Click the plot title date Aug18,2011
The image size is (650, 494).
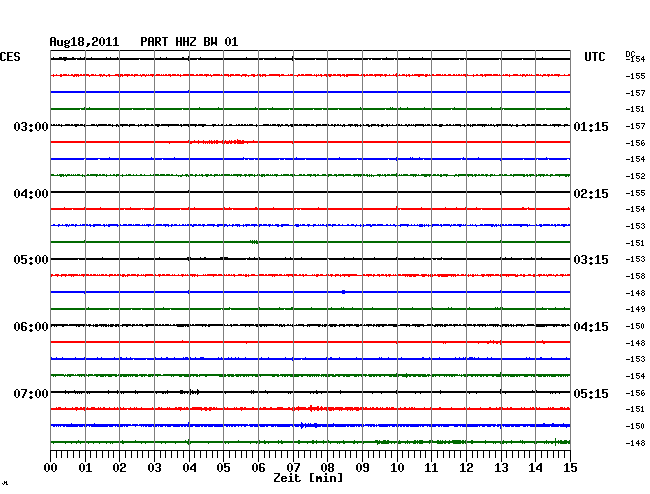(x=84, y=41)
